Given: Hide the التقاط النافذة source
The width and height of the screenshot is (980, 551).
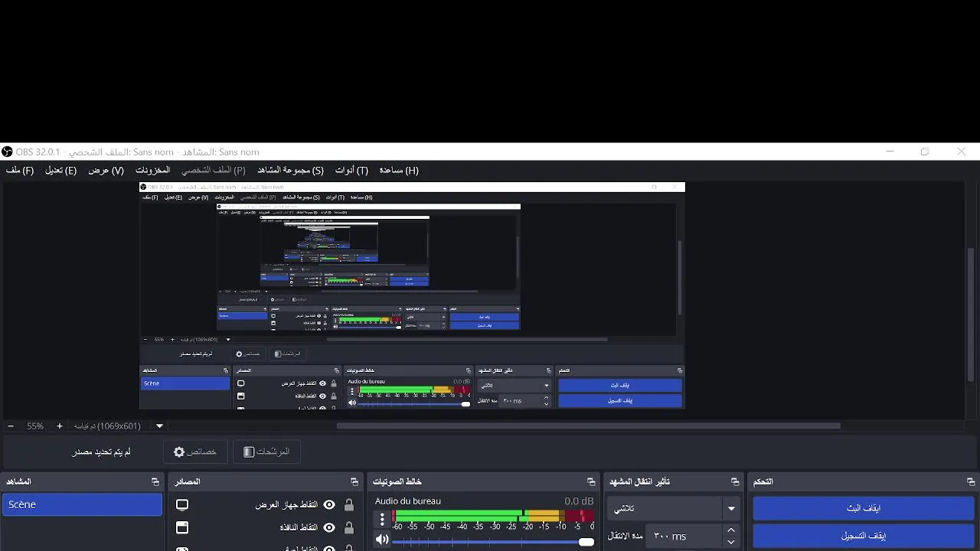Looking at the screenshot, I should (x=329, y=527).
